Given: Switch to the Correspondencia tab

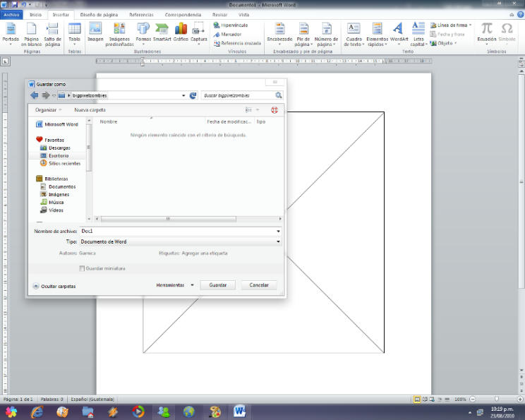Looking at the screenshot, I should (183, 15).
